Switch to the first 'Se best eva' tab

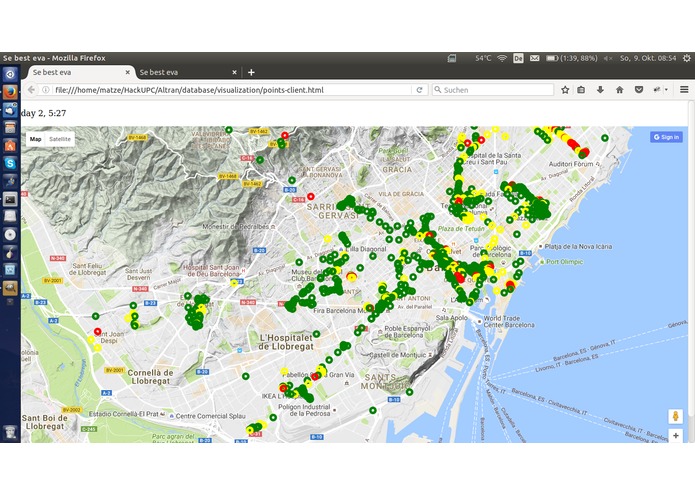81,72
